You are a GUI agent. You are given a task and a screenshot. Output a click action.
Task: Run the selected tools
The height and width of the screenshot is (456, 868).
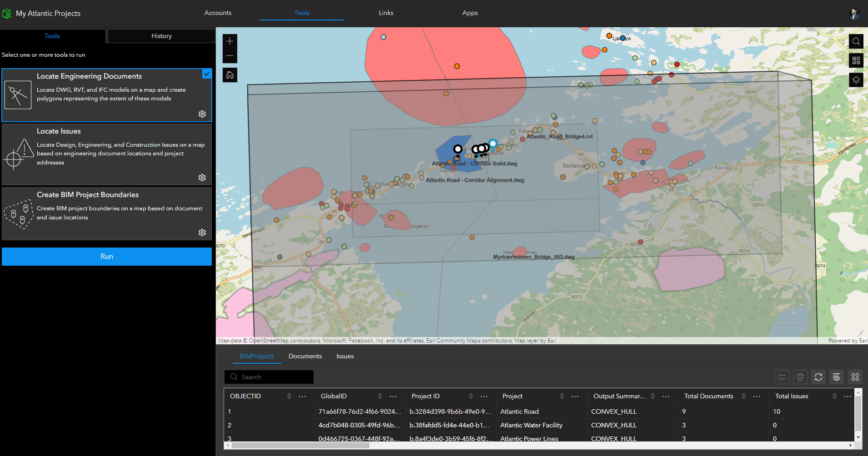pyautogui.click(x=106, y=256)
